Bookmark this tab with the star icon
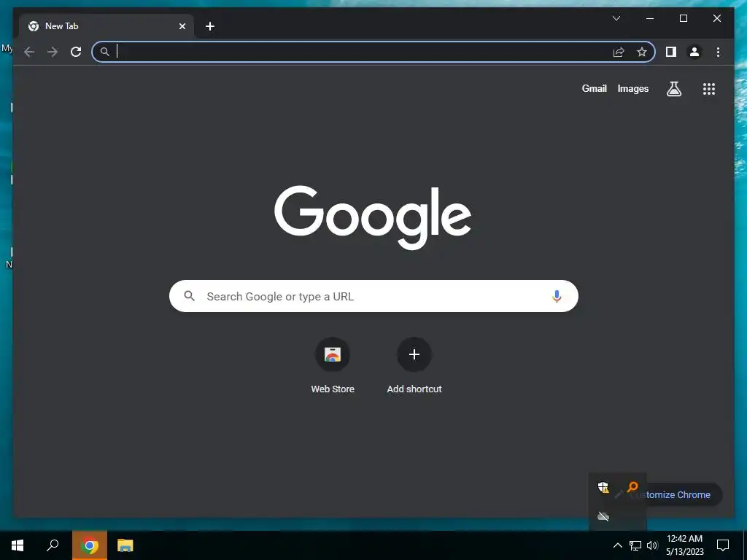The width and height of the screenshot is (747, 560). point(642,52)
